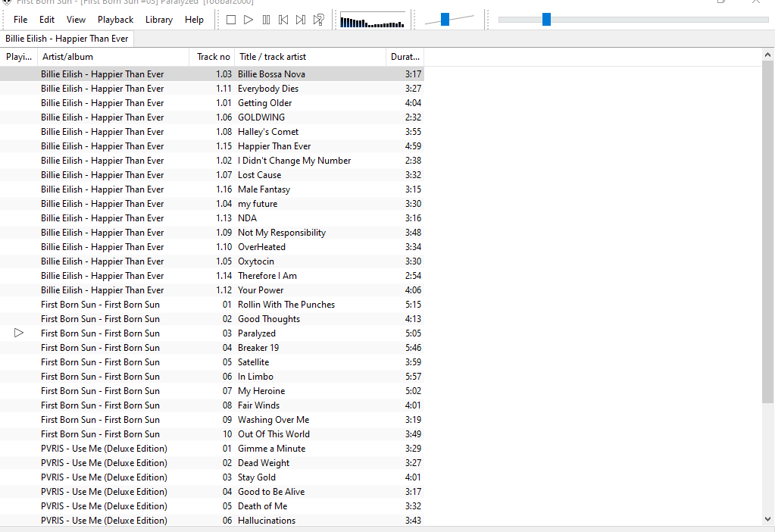Sort by Artist/album column header

pyautogui.click(x=113, y=57)
